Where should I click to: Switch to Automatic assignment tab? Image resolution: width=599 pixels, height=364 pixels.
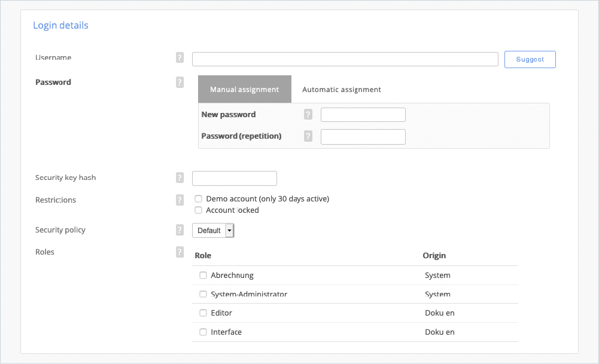[x=342, y=90]
